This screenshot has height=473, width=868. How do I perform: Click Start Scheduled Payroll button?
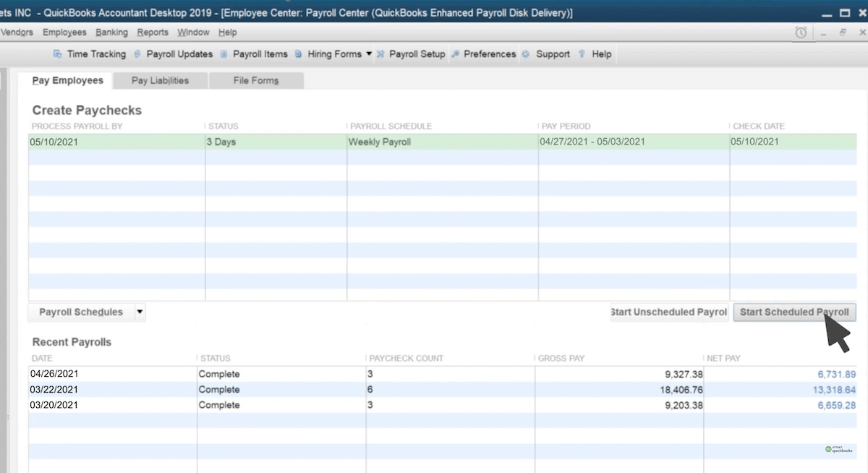coord(794,312)
